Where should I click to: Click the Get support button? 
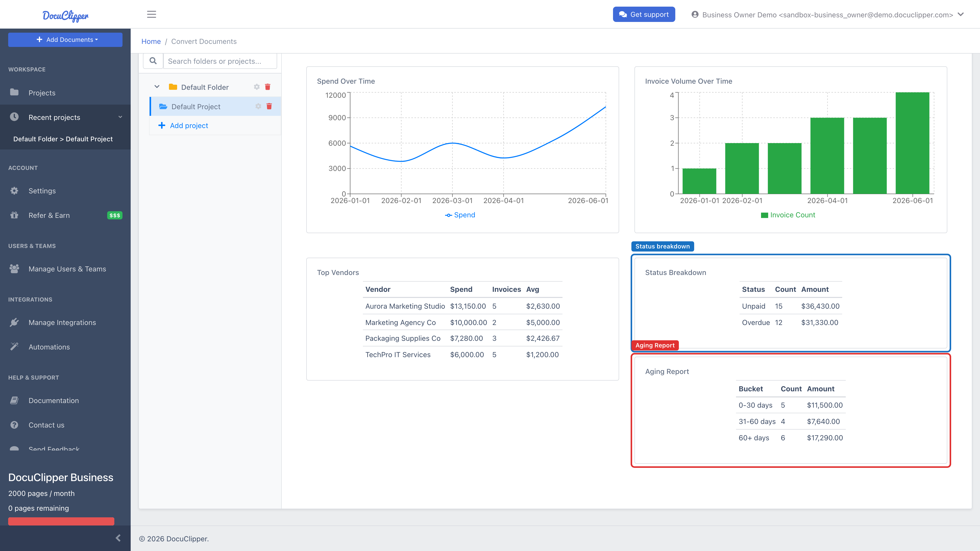[644, 15]
